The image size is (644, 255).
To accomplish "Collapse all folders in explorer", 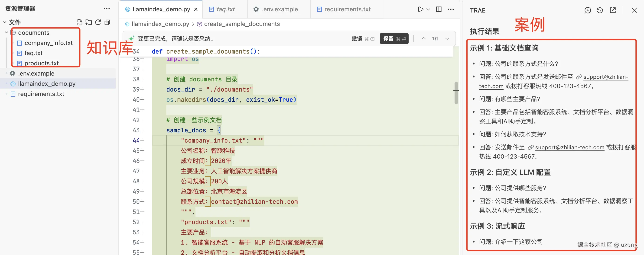I will coord(107,22).
